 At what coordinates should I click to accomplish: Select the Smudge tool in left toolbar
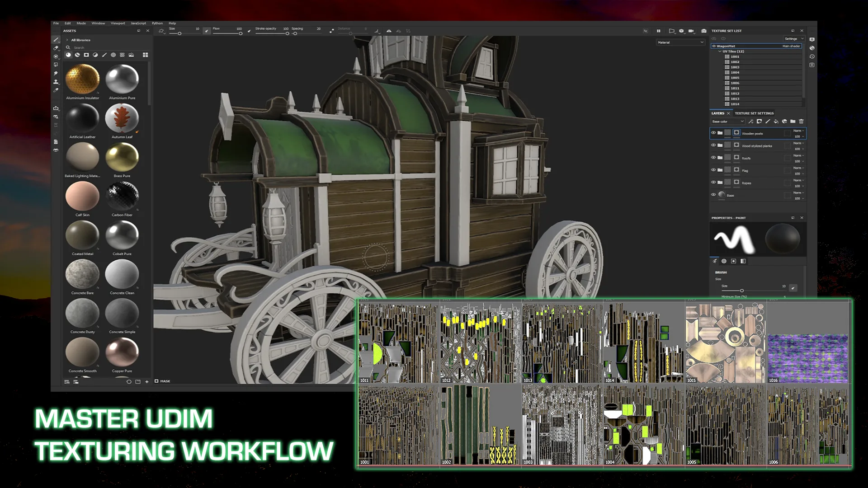[x=56, y=73]
